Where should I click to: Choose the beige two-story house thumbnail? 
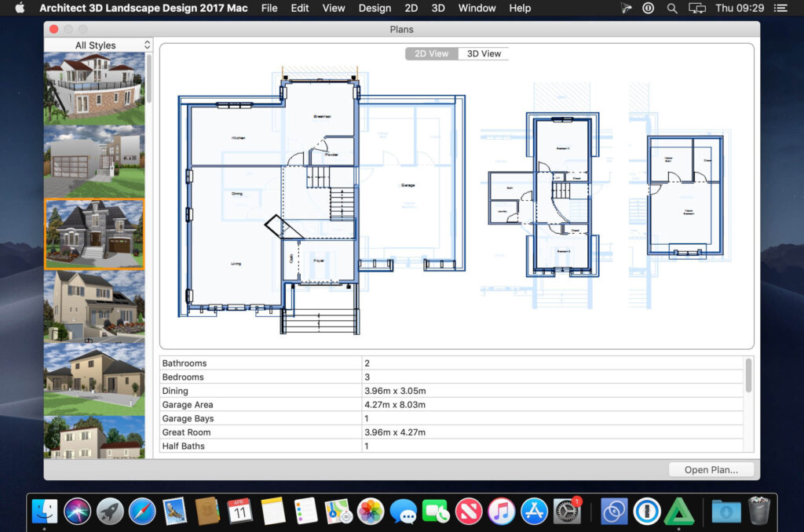pos(94,379)
